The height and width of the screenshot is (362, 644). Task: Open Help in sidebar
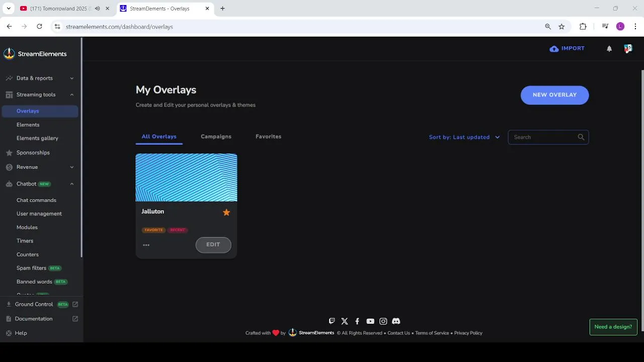click(21, 333)
